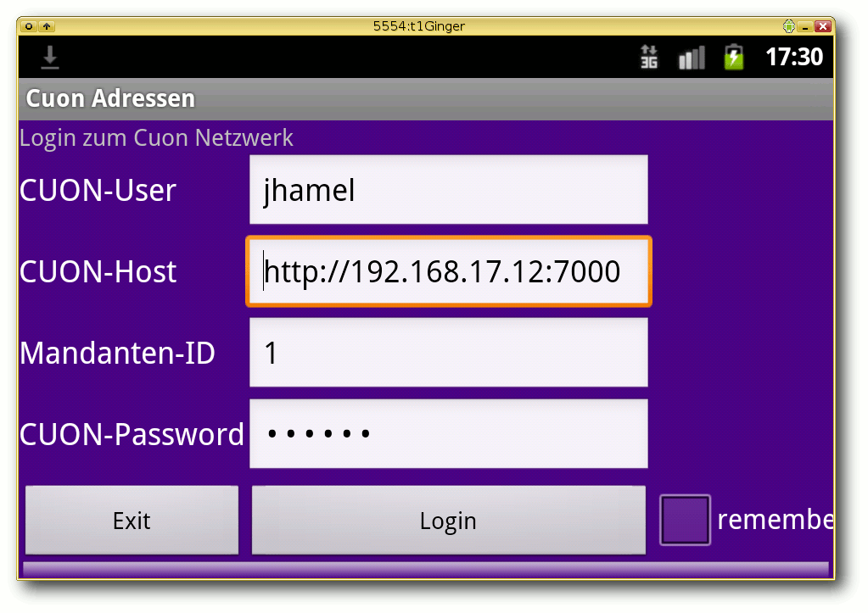
Task: Tap the download notification icon
Action: click(x=50, y=57)
